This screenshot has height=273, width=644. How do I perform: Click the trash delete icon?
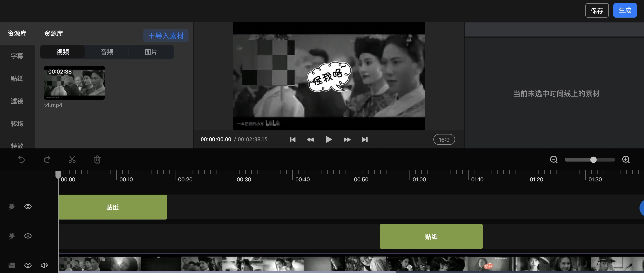tap(97, 159)
